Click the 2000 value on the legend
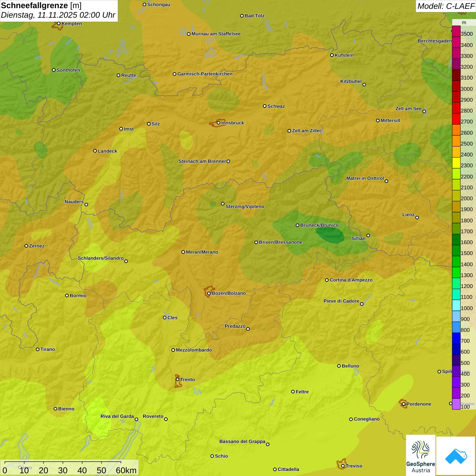The width and height of the screenshot is (476, 476). pyautogui.click(x=467, y=198)
